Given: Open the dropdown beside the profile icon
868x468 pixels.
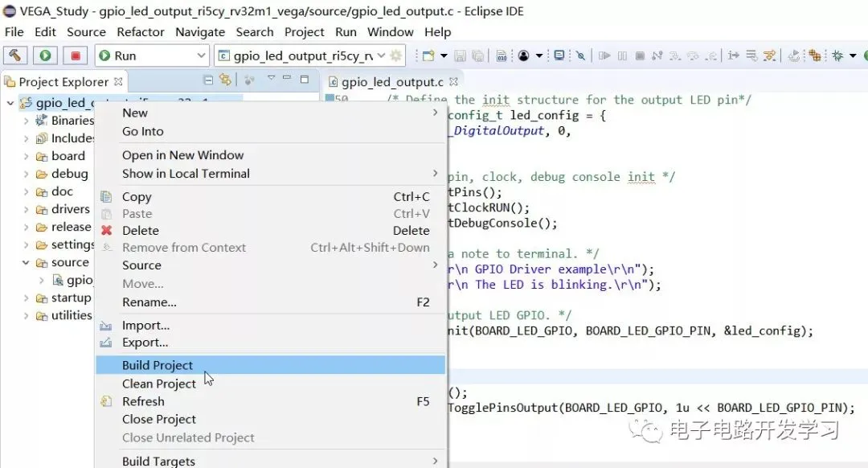Looking at the screenshot, I should click(538, 55).
